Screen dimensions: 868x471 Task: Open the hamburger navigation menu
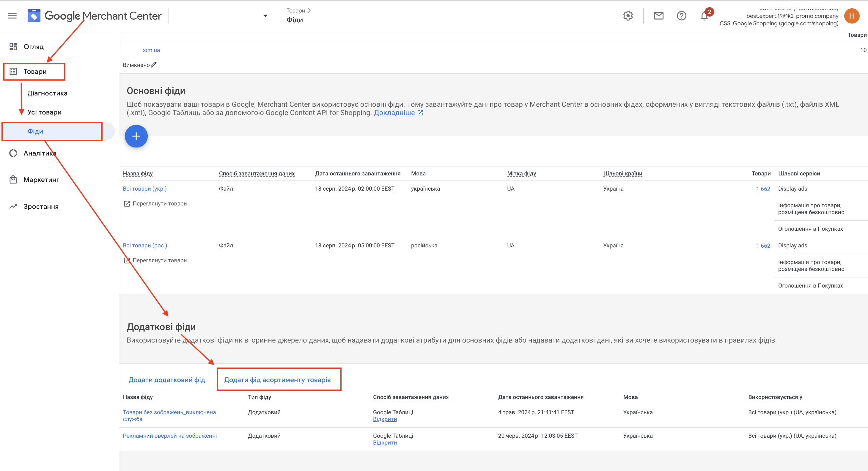(x=12, y=16)
